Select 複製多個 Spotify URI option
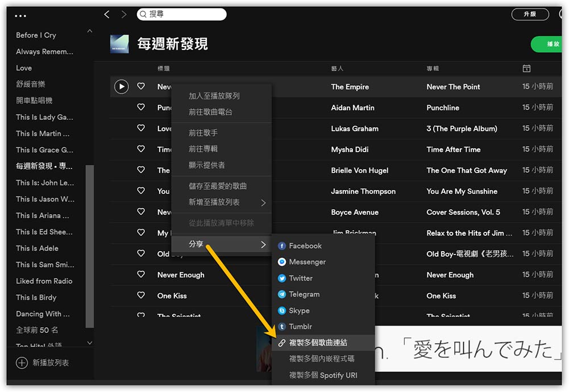This screenshot has width=569, height=392. pyautogui.click(x=323, y=375)
